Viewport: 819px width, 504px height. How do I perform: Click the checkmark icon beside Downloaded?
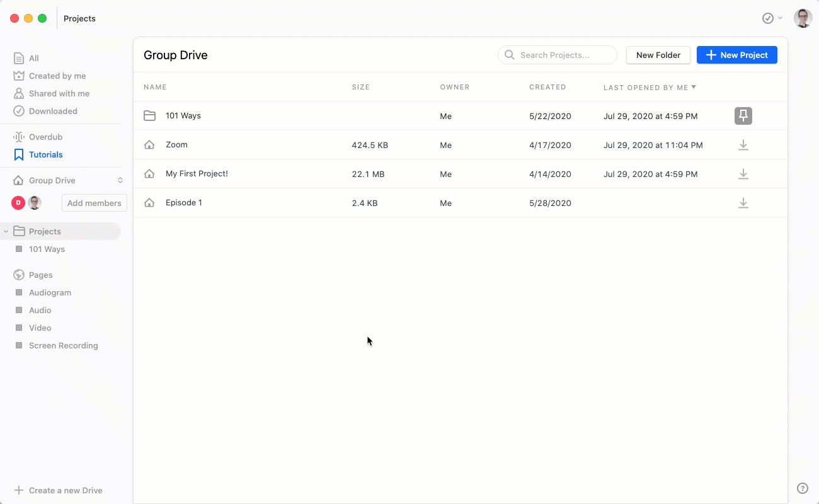[x=19, y=111]
